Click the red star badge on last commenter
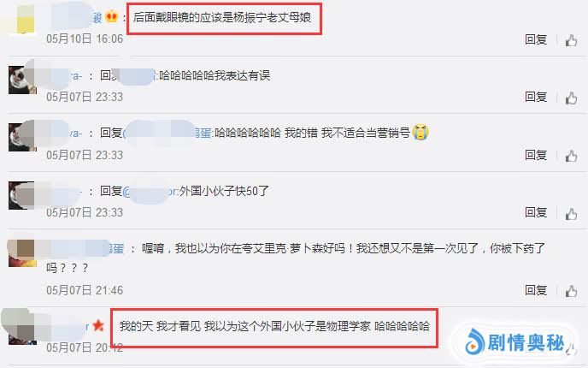The height and width of the screenshot is (368, 588). coord(98,325)
